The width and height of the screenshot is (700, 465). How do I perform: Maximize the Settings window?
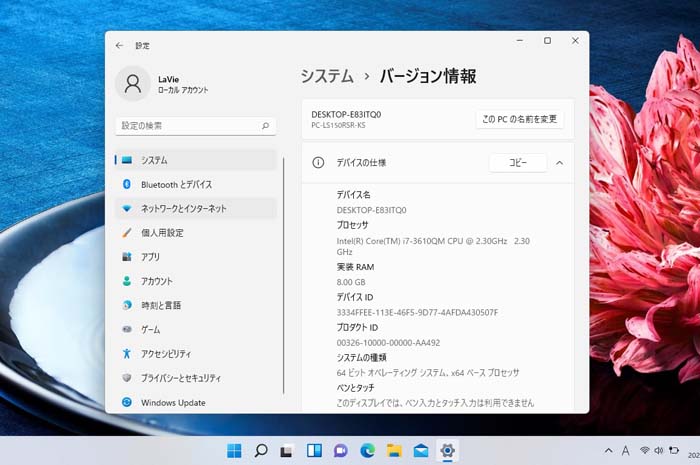point(547,41)
